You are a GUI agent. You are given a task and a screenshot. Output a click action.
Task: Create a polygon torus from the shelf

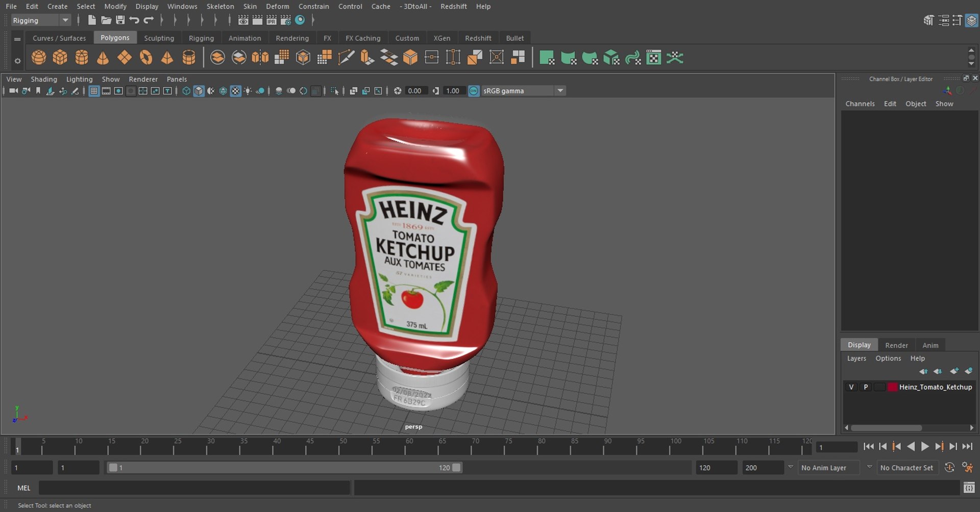click(146, 58)
